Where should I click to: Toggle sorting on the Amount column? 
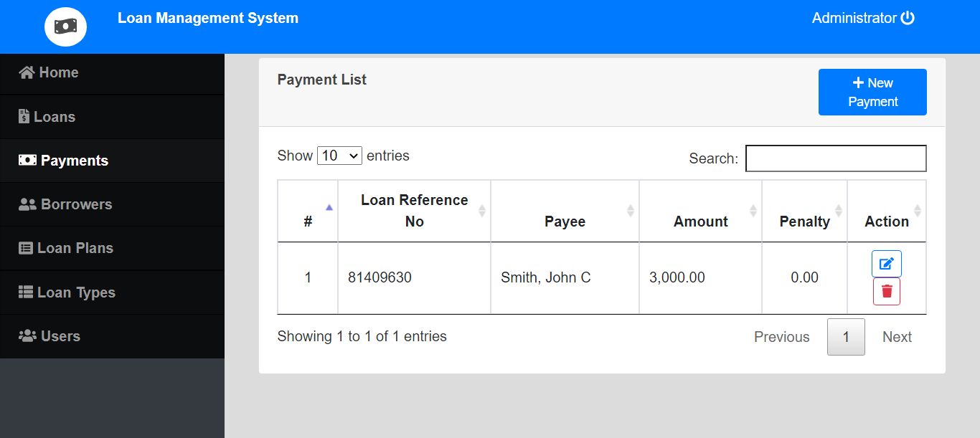tap(752, 211)
